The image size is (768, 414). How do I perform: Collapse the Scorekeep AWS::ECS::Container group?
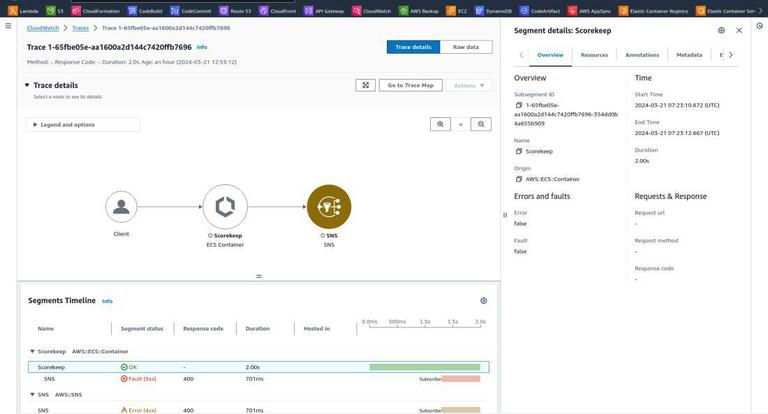[x=32, y=351]
